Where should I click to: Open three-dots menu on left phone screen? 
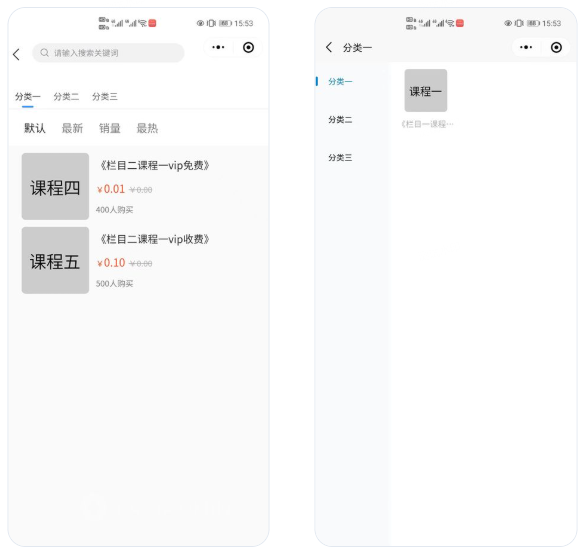tap(218, 47)
